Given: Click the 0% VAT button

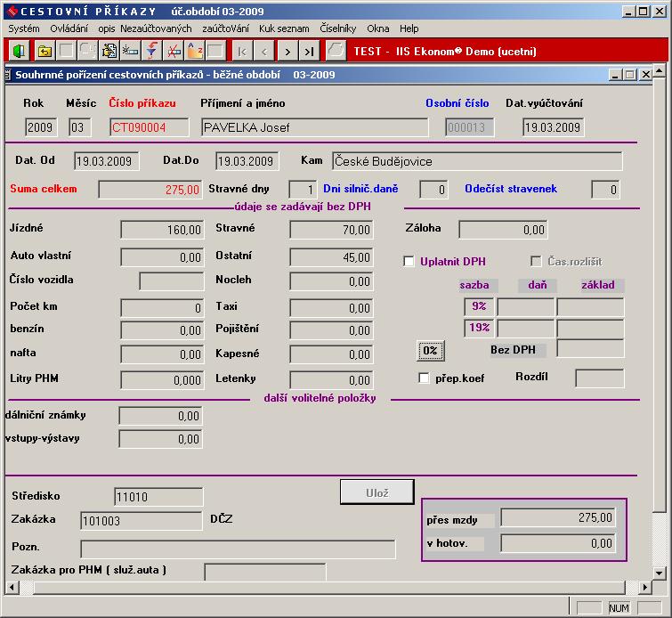Looking at the screenshot, I should 430,351.
